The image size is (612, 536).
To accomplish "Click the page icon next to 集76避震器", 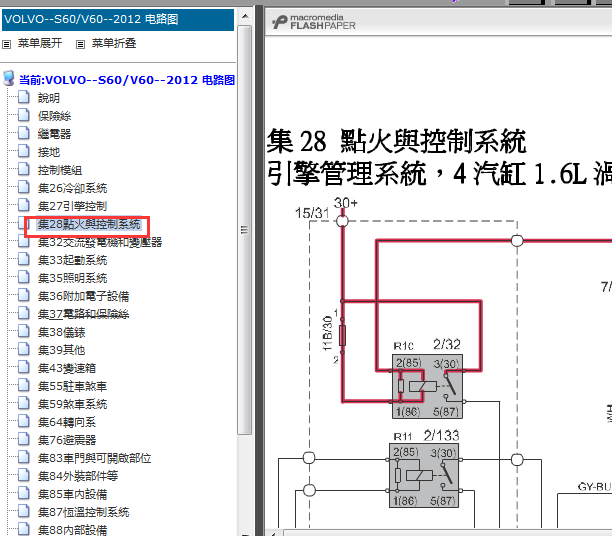I will (24, 439).
